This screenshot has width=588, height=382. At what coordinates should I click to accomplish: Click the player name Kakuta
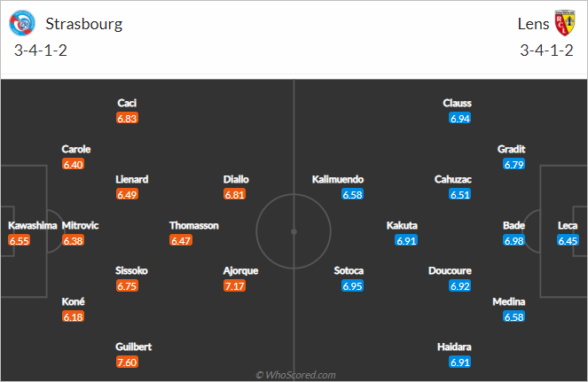point(402,225)
